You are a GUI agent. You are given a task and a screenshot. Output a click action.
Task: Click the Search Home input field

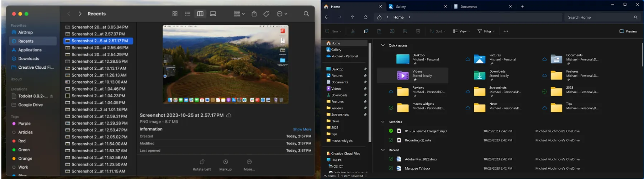598,17
